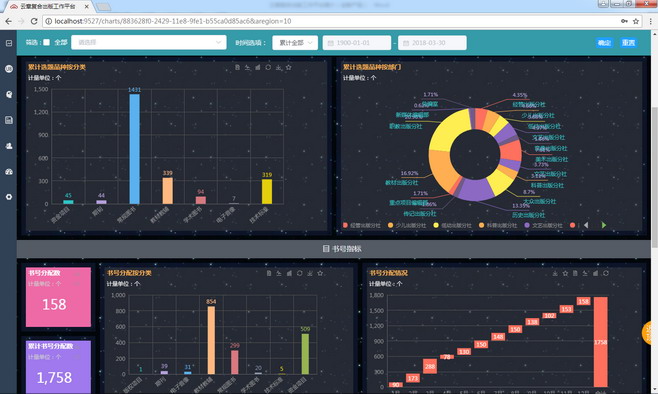Show next legend page with green arrow
This screenshot has height=394, width=658.
[603, 225]
